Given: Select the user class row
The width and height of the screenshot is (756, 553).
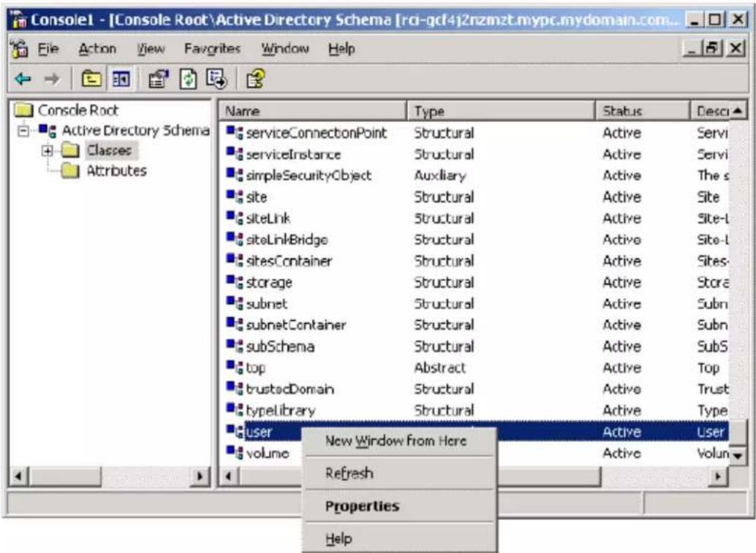Looking at the screenshot, I should point(474,432).
